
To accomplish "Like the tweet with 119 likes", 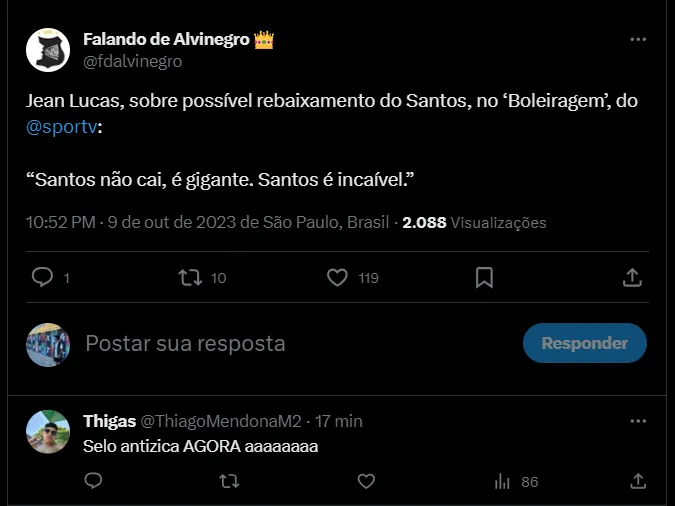I will click(338, 277).
